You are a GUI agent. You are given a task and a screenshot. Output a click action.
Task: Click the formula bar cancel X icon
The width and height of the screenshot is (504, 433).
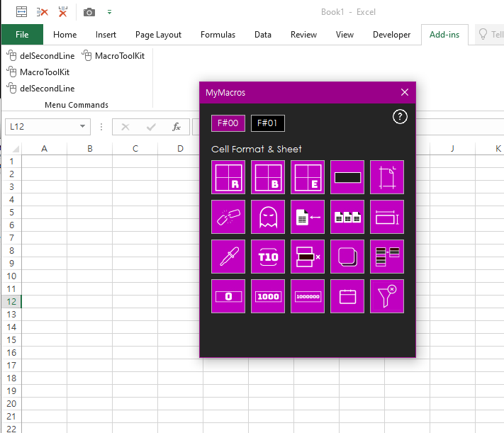click(x=125, y=127)
